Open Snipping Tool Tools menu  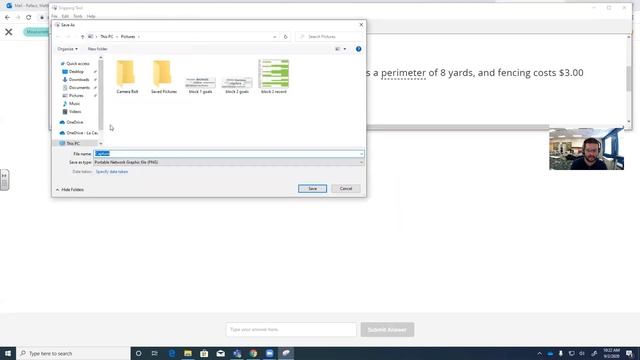point(78,16)
